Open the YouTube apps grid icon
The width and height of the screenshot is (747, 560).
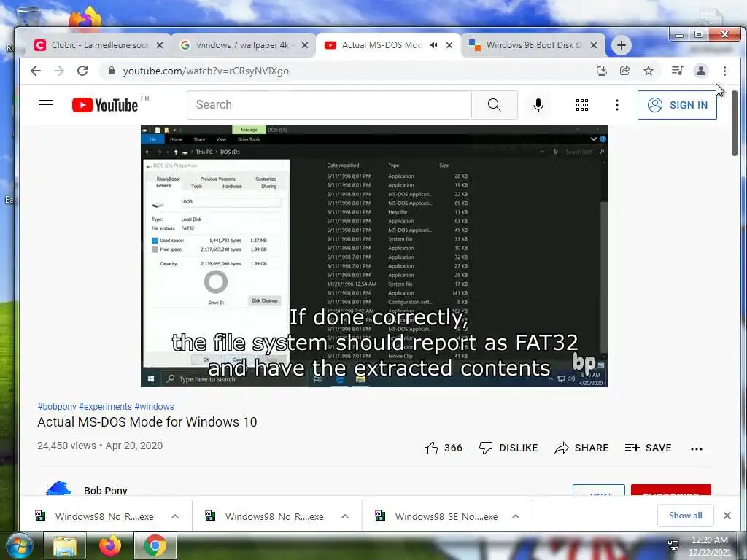(x=581, y=105)
